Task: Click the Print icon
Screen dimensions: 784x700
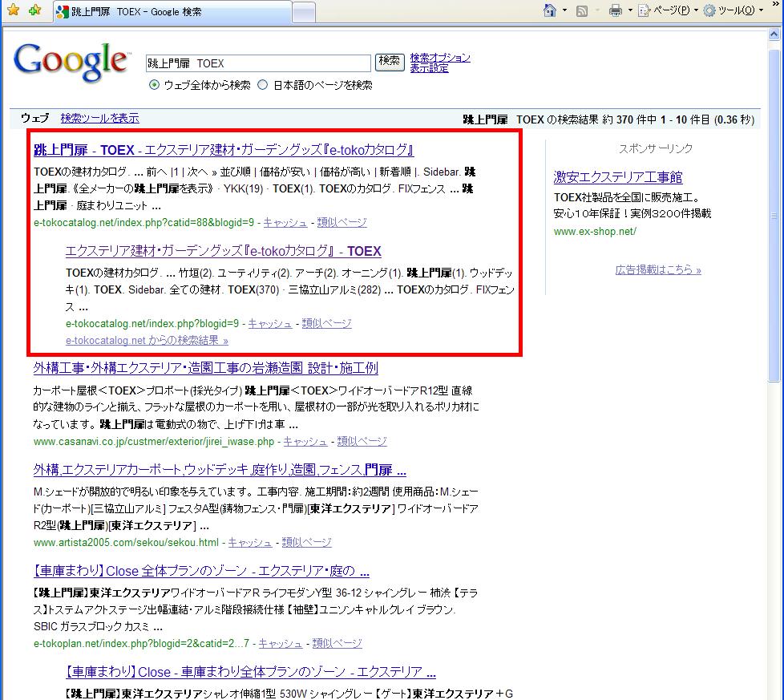Action: [616, 10]
